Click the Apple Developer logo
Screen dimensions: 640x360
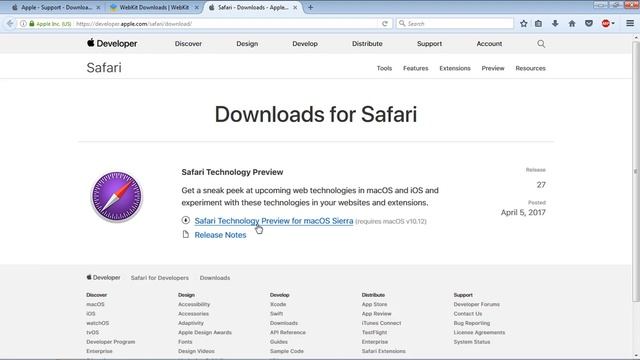(112, 43)
